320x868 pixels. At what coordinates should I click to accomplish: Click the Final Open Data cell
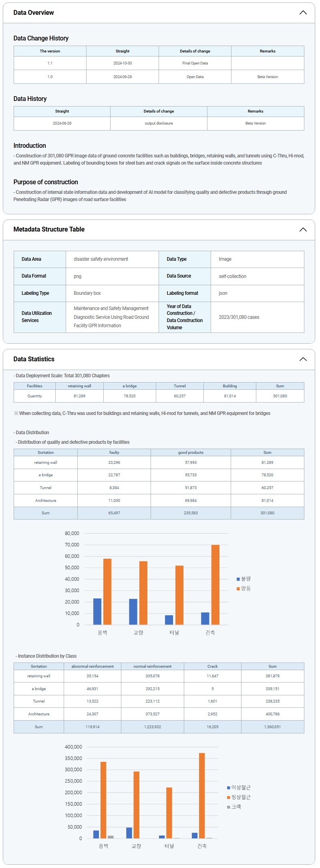click(195, 63)
